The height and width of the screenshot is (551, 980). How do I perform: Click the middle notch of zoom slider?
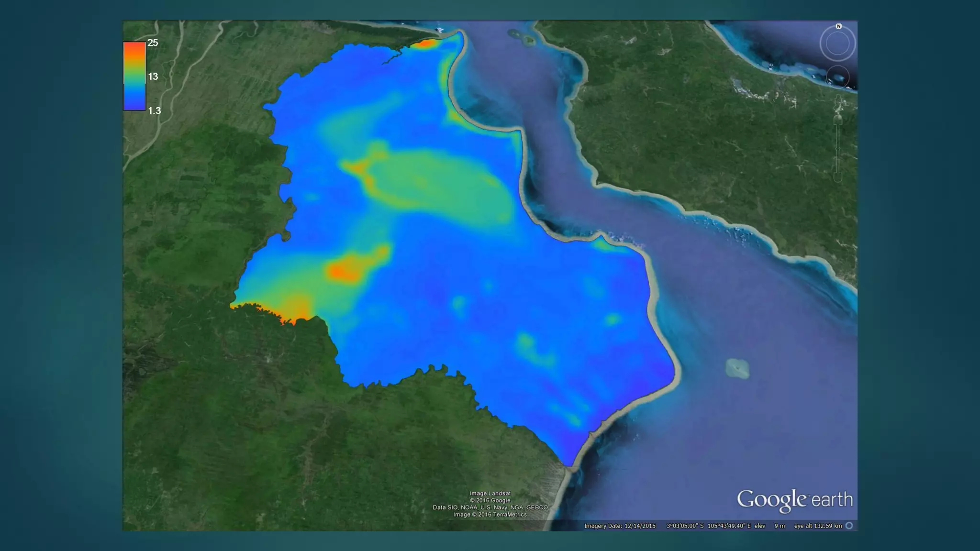coord(837,149)
